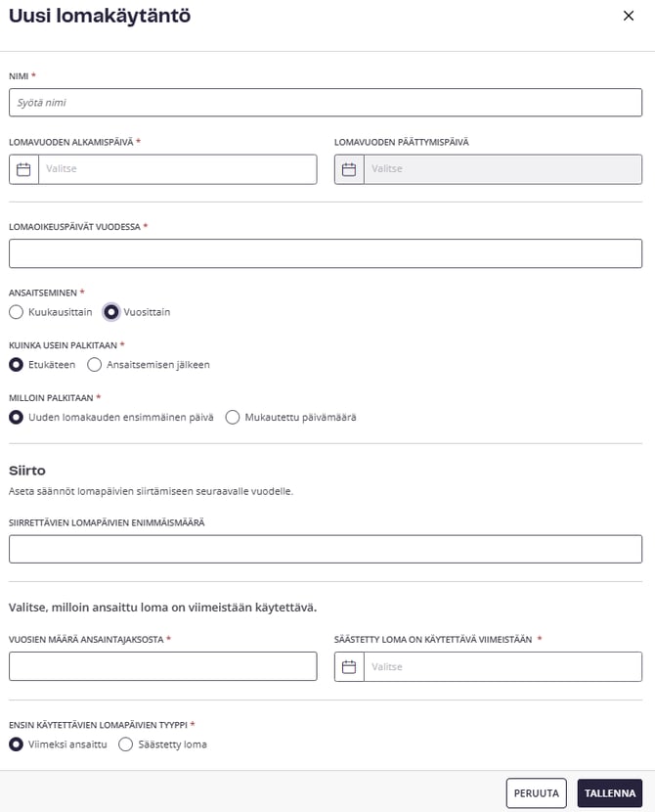The image size is (655, 812).
Task: Click calendar icon for Lomavuoden päättymispäivä
Action: 349,169
